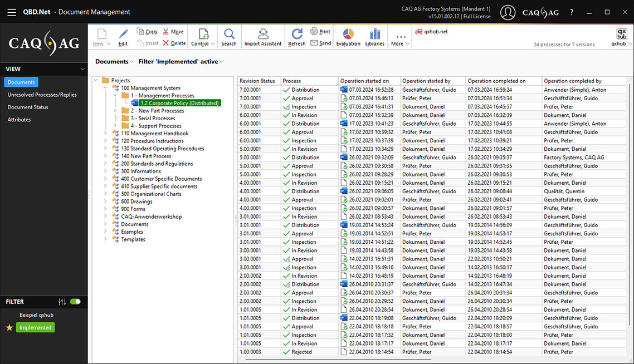
Task: Open the New button dropdown arrow
Action: [x=108, y=44]
